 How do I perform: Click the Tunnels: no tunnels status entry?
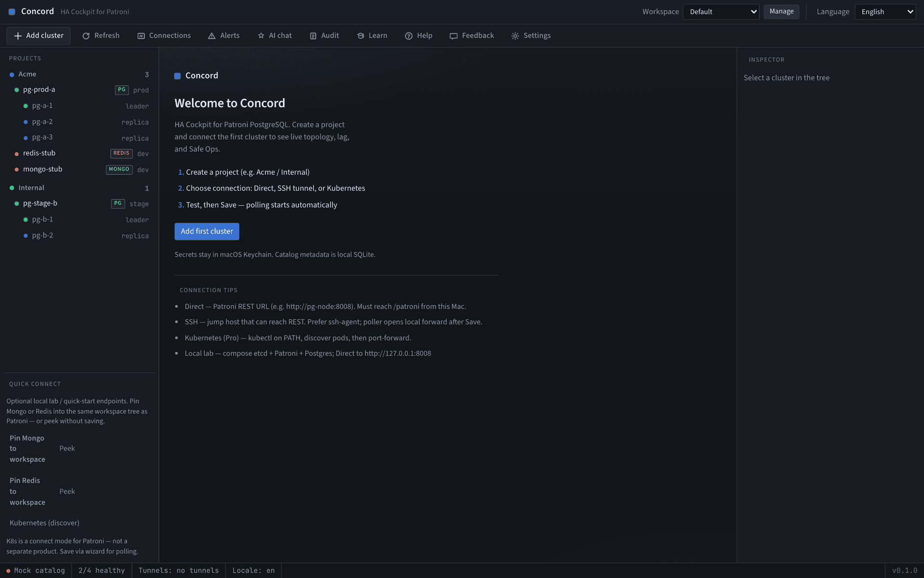coord(179,571)
